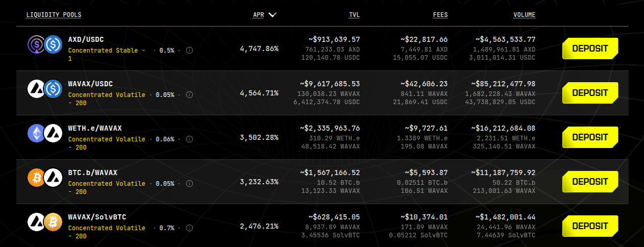Image resolution: width=644 pixels, height=247 pixels.
Task: Click the orange BTC.b bitcoin icon
Action: [x=37, y=178]
